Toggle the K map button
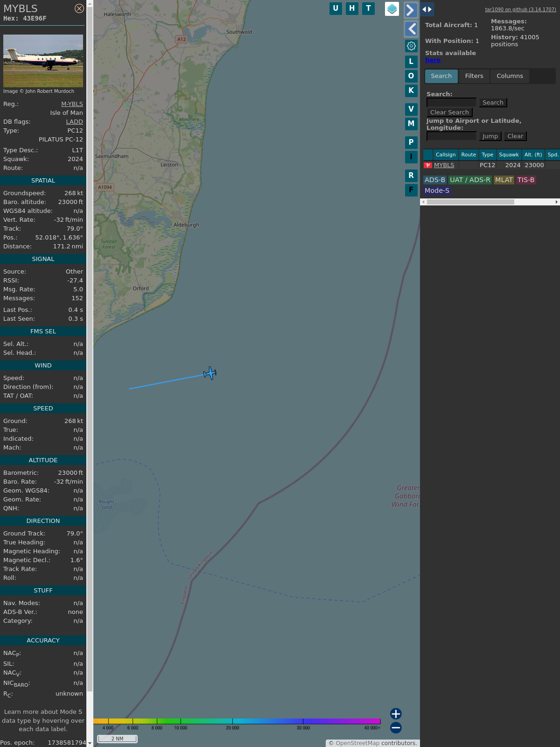 click(x=411, y=91)
